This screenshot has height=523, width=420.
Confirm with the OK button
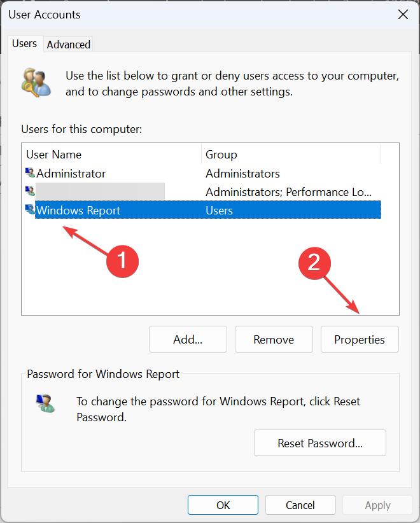pos(223,505)
